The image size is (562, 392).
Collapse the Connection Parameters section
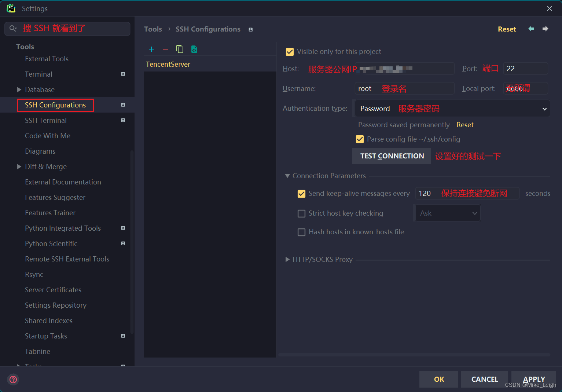coord(287,176)
